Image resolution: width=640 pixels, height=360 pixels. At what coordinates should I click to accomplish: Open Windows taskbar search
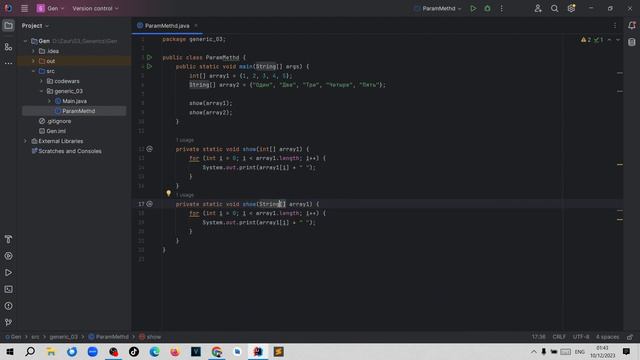[x=30, y=351]
